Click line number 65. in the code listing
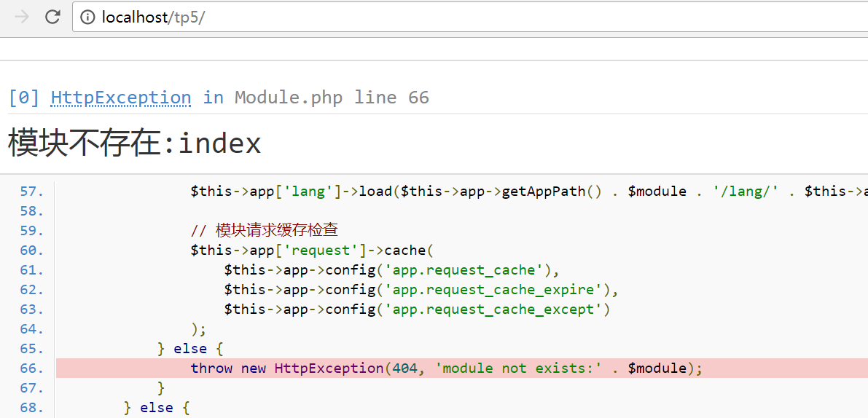The width and height of the screenshot is (868, 418). [31, 349]
